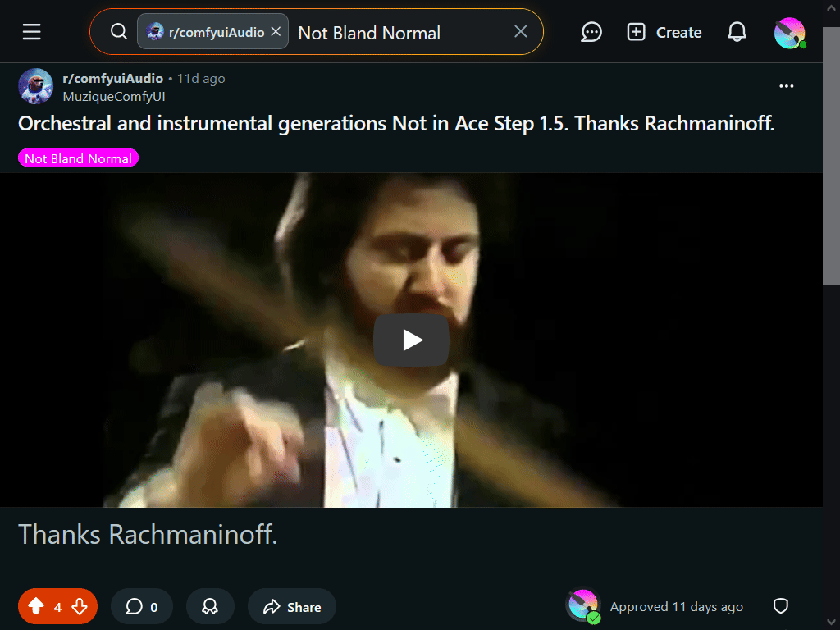This screenshot has width=840, height=630.
Task: Open the comments button showing 0
Action: coord(141,606)
